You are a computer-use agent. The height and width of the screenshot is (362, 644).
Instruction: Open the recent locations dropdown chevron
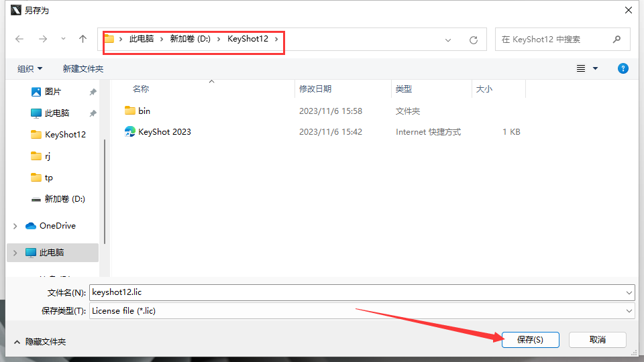63,39
